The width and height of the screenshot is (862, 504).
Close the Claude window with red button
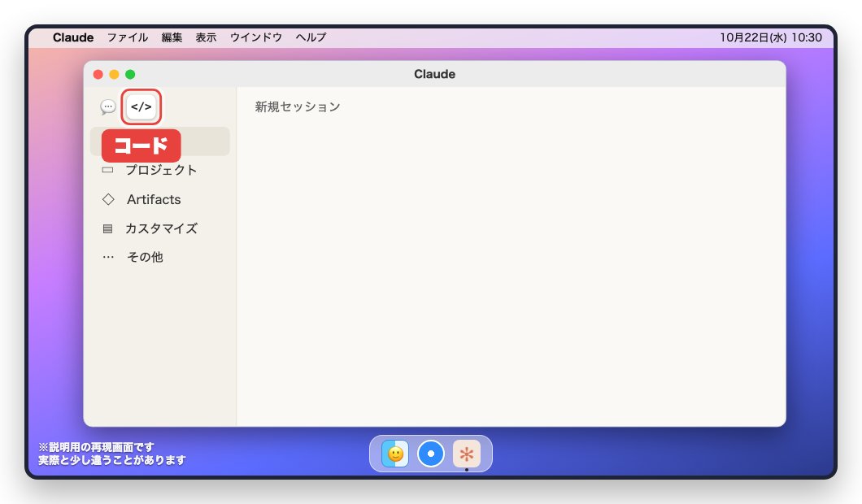[98, 74]
